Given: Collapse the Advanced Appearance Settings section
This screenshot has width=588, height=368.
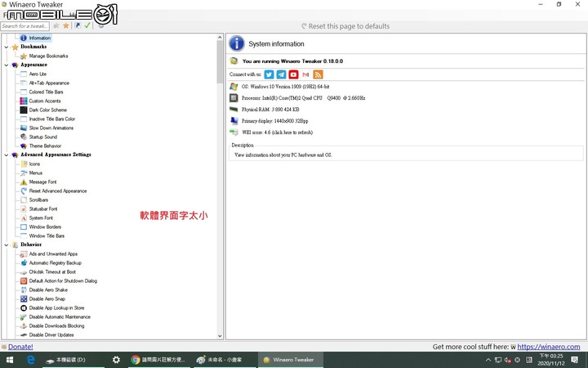Looking at the screenshot, I should pyautogui.click(x=7, y=155).
